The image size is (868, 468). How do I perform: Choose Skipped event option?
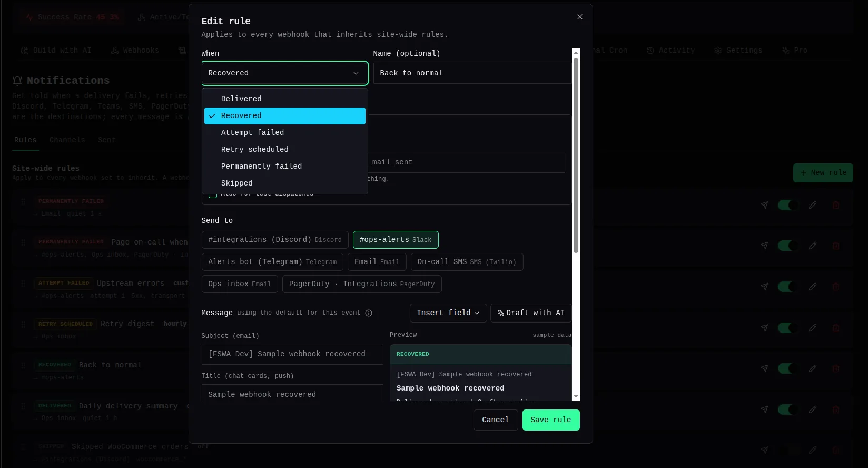(284, 183)
